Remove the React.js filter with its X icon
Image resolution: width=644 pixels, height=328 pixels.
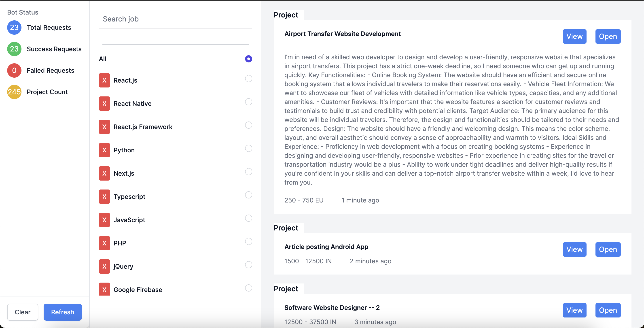tap(104, 80)
